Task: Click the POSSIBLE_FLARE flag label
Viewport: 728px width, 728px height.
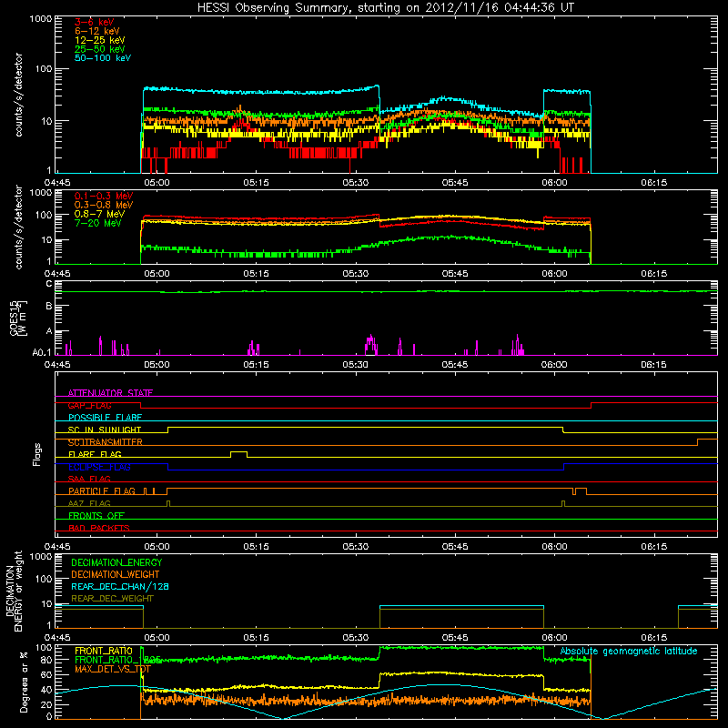Action: 105,418
